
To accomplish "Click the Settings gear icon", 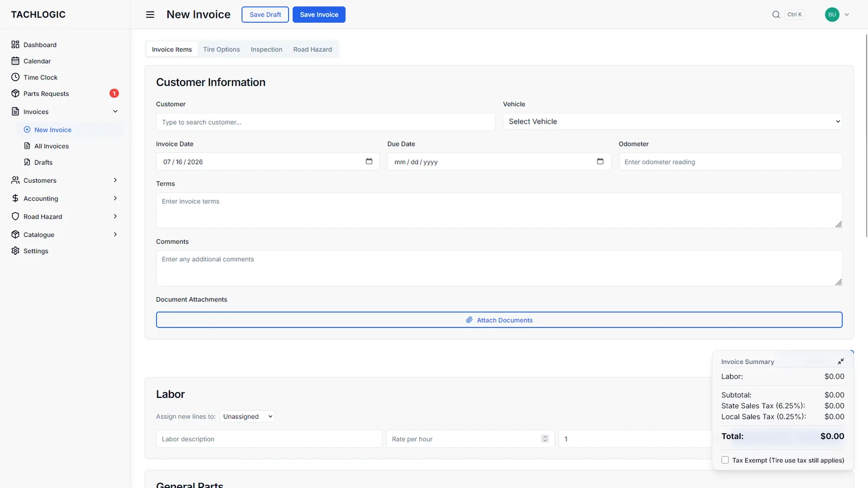I will (15, 251).
